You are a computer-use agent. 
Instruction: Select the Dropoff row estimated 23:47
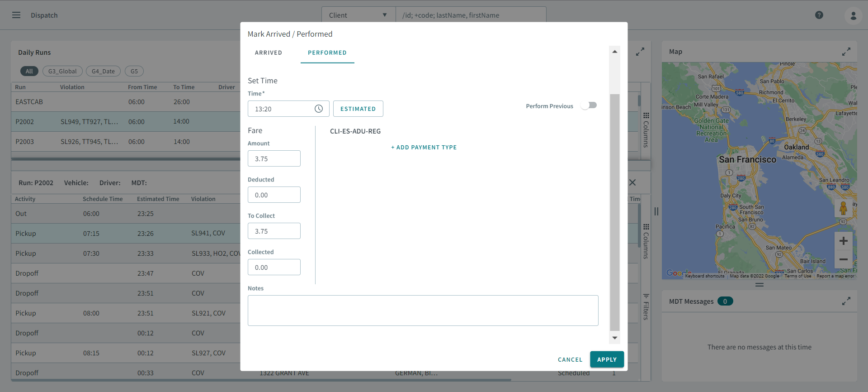pyautogui.click(x=126, y=273)
